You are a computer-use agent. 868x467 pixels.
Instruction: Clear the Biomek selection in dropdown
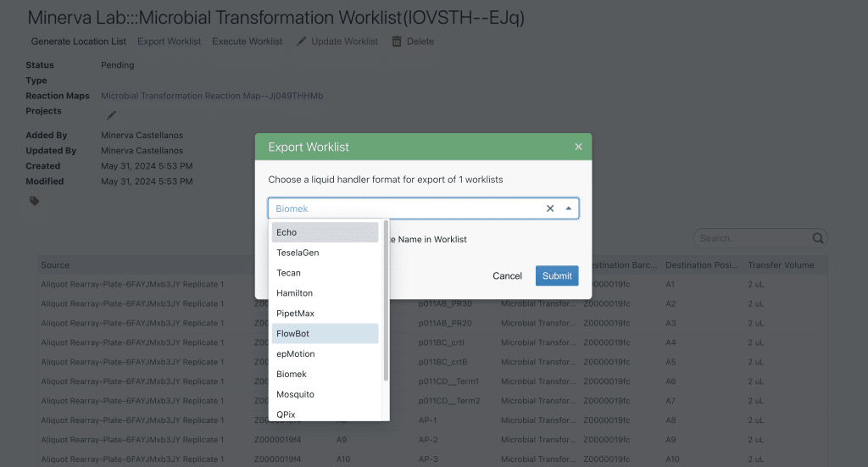(549, 208)
